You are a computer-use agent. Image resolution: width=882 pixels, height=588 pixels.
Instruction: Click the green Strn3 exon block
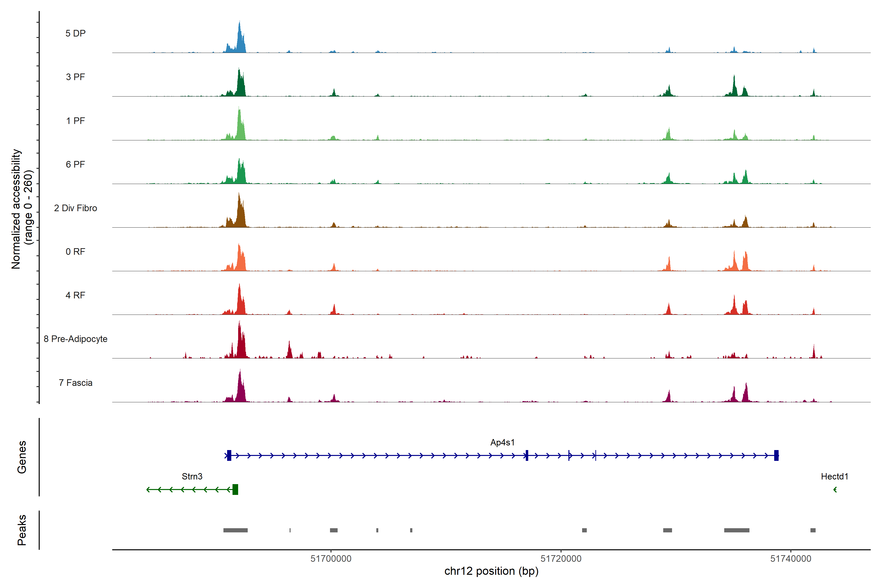click(235, 489)
